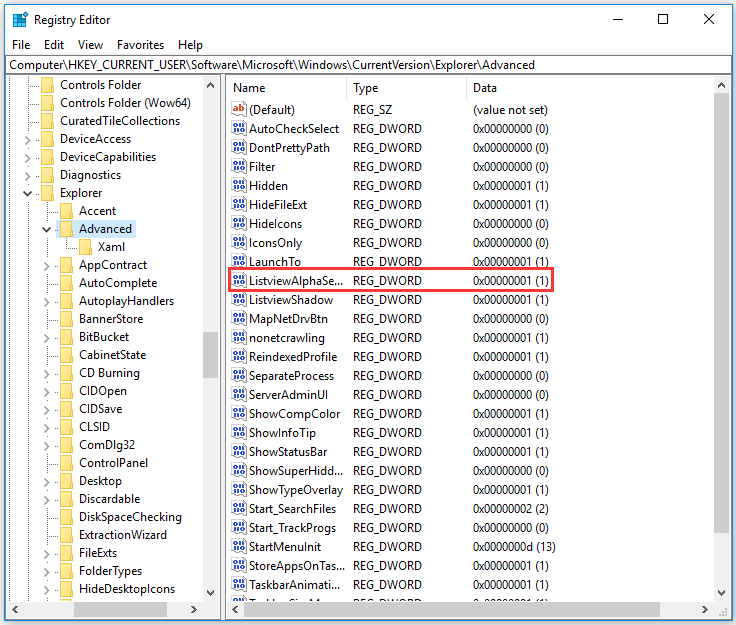Click the IconsOnly DWORD icon
Viewport: 736px width, 625px height.
(x=238, y=242)
